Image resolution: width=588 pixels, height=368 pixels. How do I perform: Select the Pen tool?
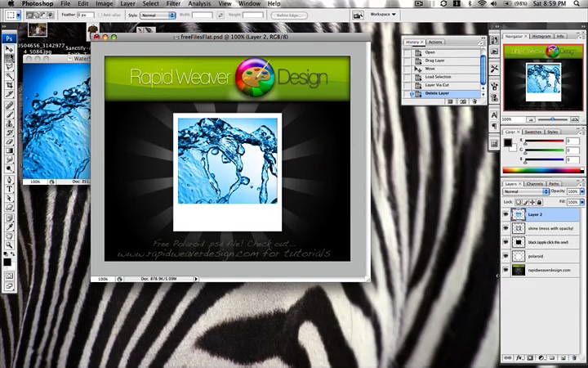point(9,179)
